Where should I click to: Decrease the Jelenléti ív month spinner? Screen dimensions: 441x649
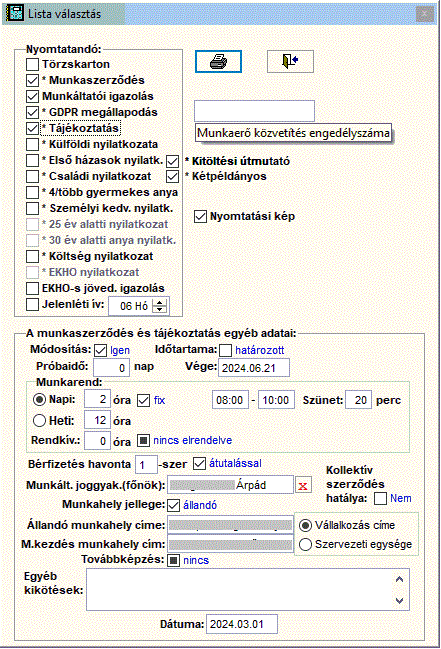[160, 310]
